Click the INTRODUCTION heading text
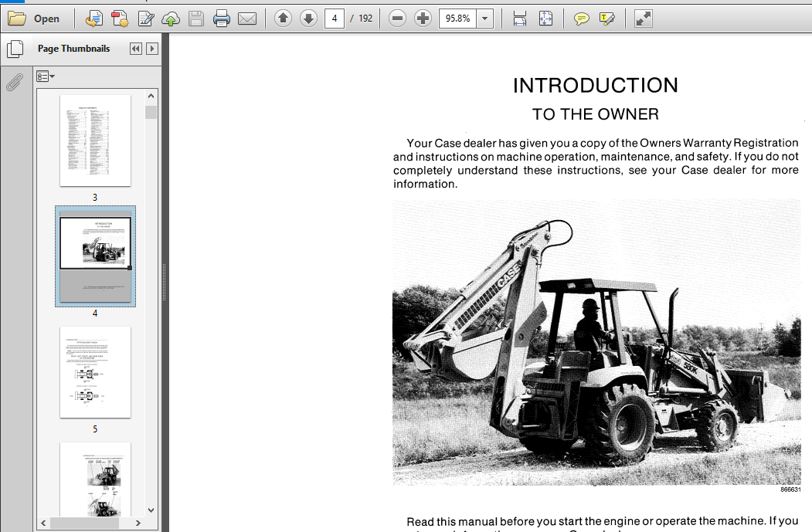Image resolution: width=812 pixels, height=532 pixels. 596,86
